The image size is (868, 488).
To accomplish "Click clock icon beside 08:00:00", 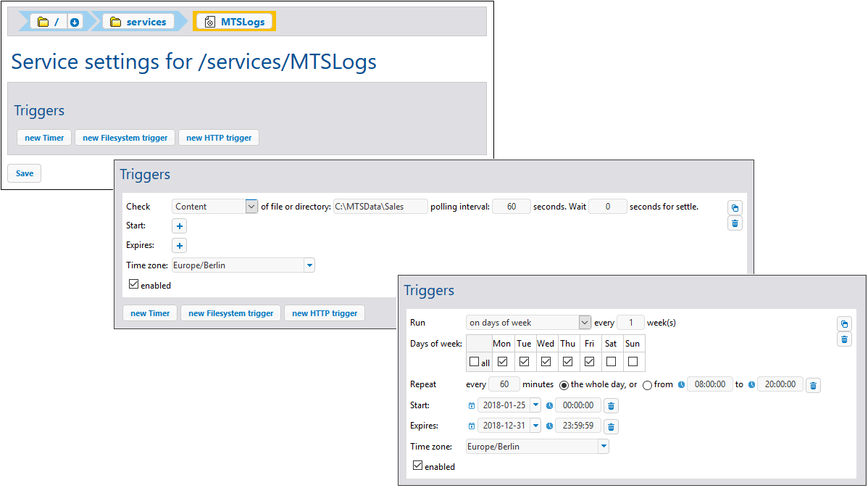I will coord(682,384).
